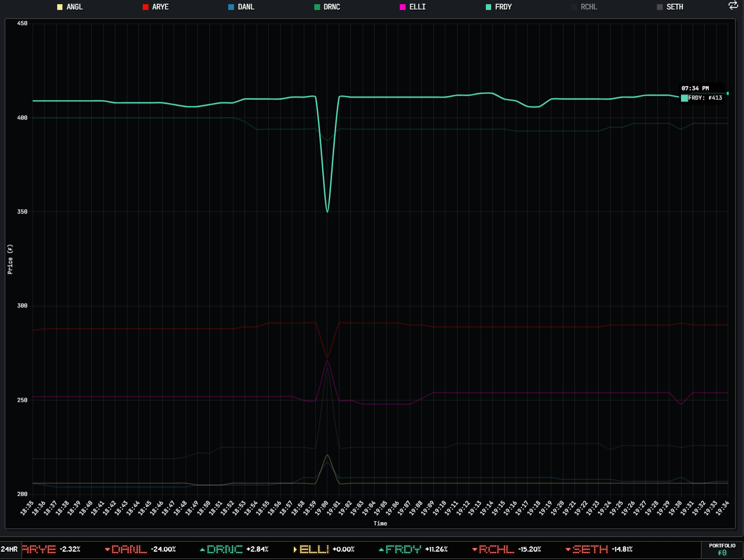Click the 200 label on the price axis
The image size is (744, 560).
[22, 494]
